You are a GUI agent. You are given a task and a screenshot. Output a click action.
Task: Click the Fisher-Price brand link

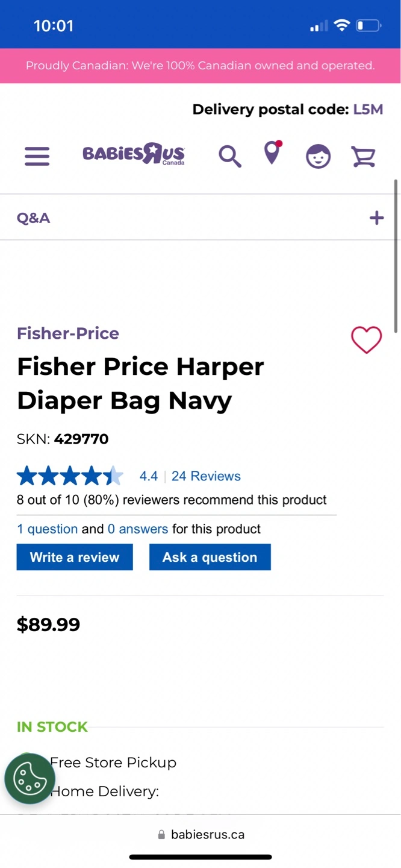pos(68,333)
